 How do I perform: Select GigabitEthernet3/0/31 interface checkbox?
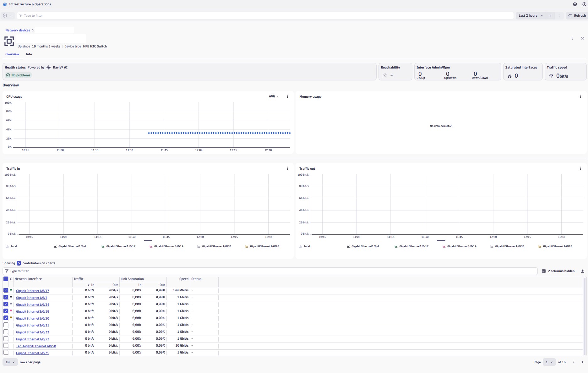pyautogui.click(x=6, y=325)
